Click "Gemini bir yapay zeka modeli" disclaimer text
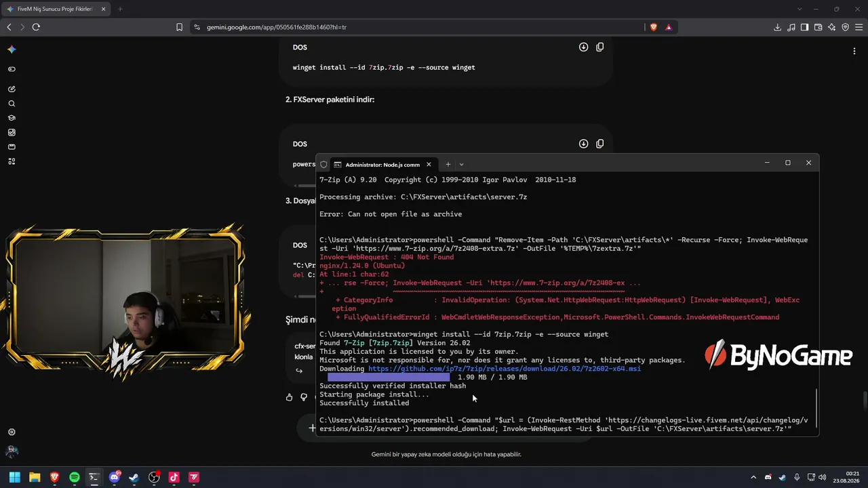868x488 pixels. pyautogui.click(x=446, y=454)
